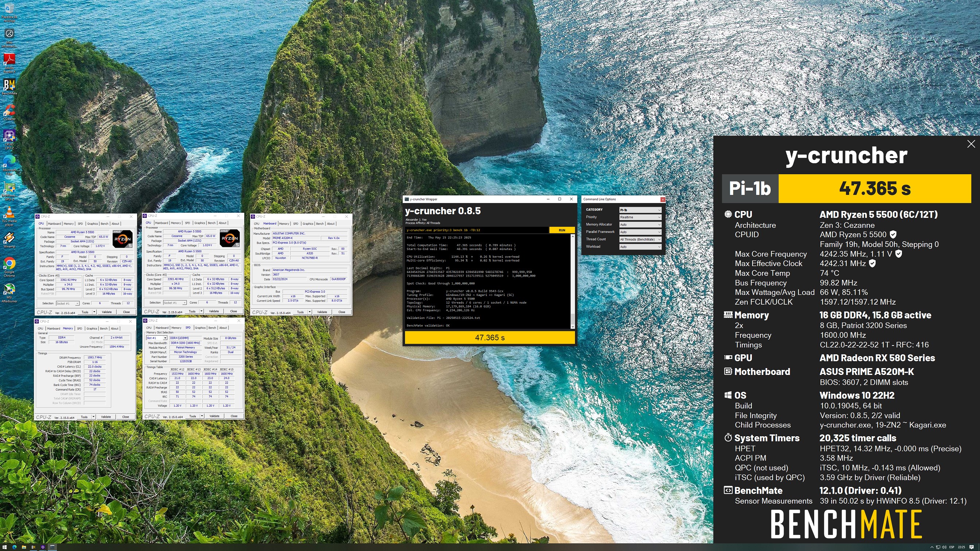
Task: Click Close button in Memory CPU-Z window
Action: pos(125,417)
